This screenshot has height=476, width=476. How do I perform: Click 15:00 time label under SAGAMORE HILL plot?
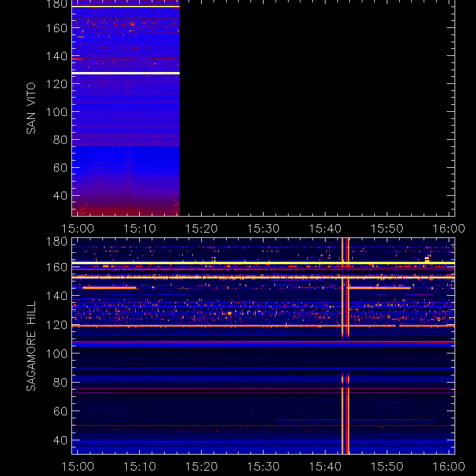[x=78, y=466]
